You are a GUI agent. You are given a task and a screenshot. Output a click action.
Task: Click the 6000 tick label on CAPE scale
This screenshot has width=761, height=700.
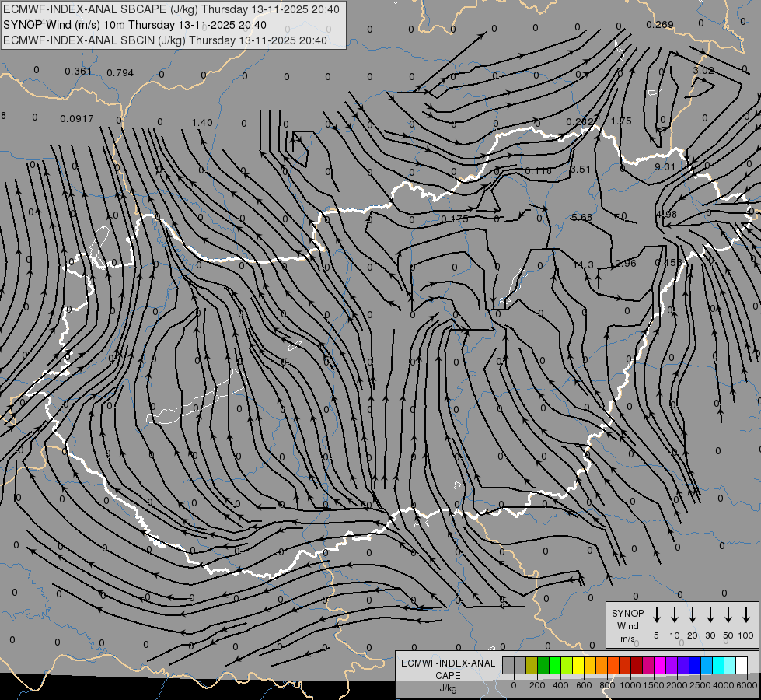click(746, 685)
